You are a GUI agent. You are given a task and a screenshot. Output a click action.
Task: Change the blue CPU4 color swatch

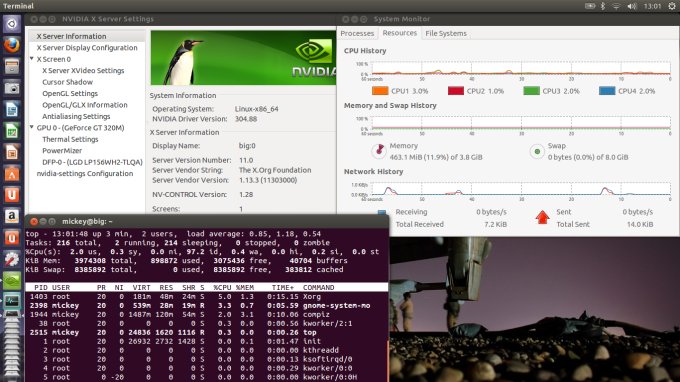tap(607, 91)
